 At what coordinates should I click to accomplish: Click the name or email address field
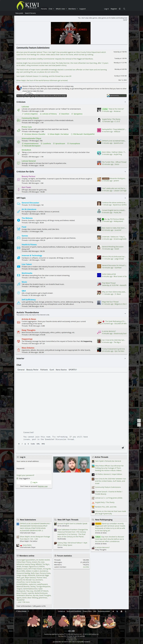[x=34, y=465]
